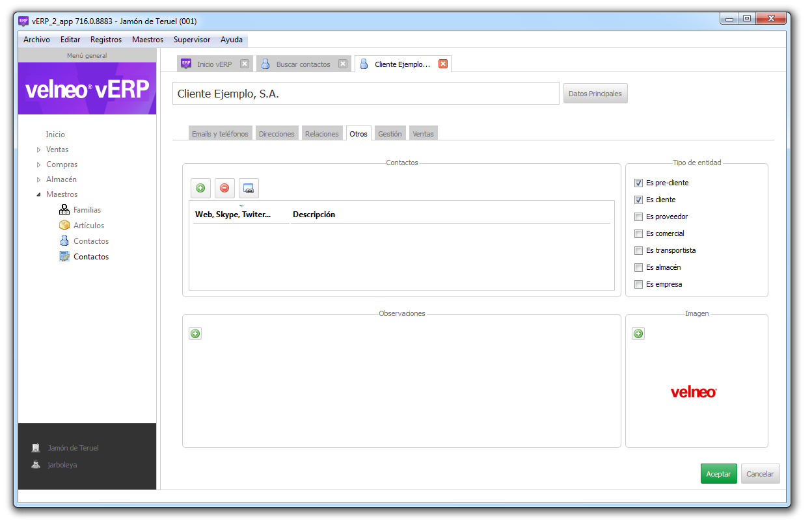Click the Aceptar button
812x524 pixels.
(719, 474)
